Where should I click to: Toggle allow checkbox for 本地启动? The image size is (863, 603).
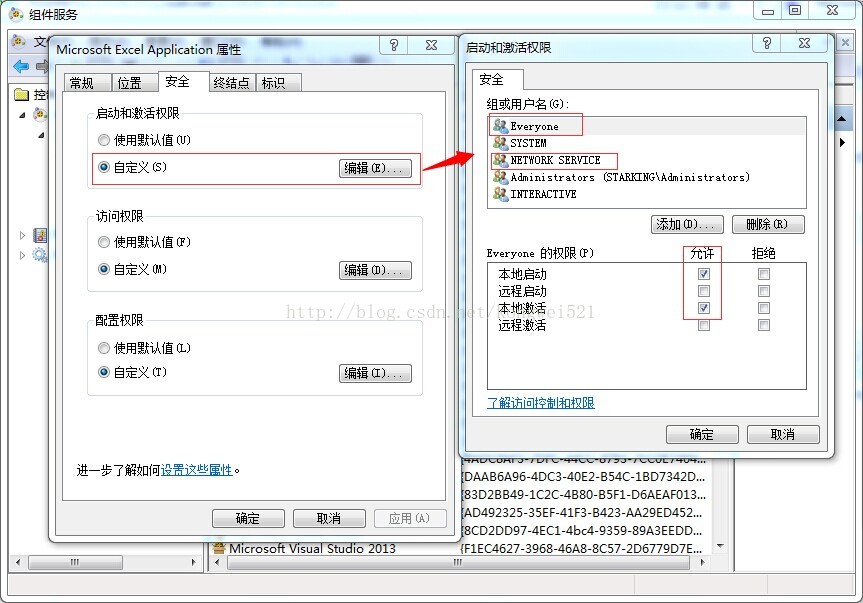[x=703, y=273]
